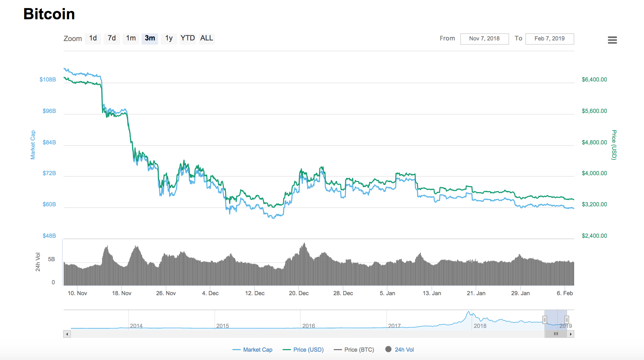Click the 2014 marker in navigator
Image resolution: width=644 pixels, height=360 pixels.
click(x=136, y=326)
